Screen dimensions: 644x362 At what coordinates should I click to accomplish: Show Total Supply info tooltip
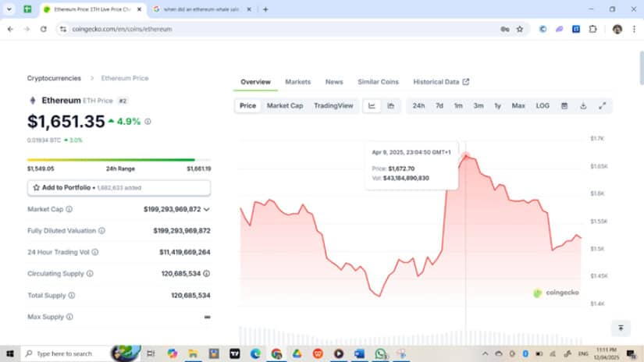(x=72, y=295)
